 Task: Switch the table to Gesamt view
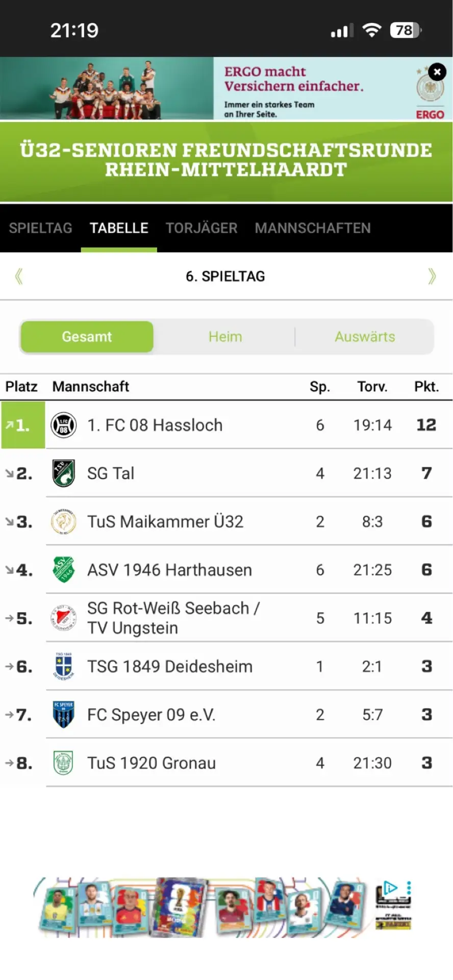(87, 337)
